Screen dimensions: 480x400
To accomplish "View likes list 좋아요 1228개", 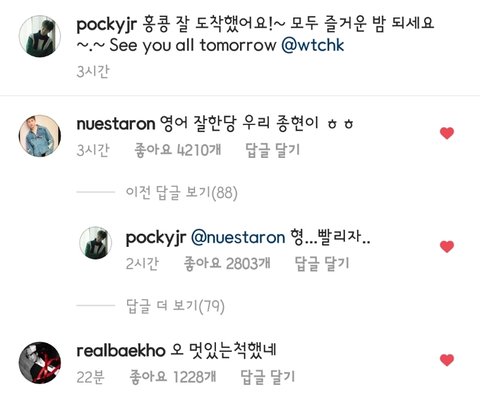I will pyautogui.click(x=173, y=377).
